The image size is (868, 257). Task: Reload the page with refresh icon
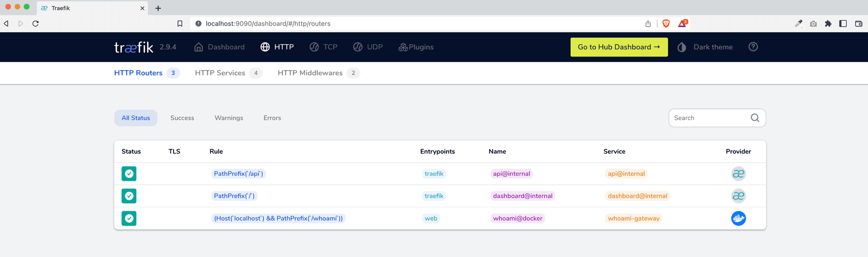[x=36, y=23]
